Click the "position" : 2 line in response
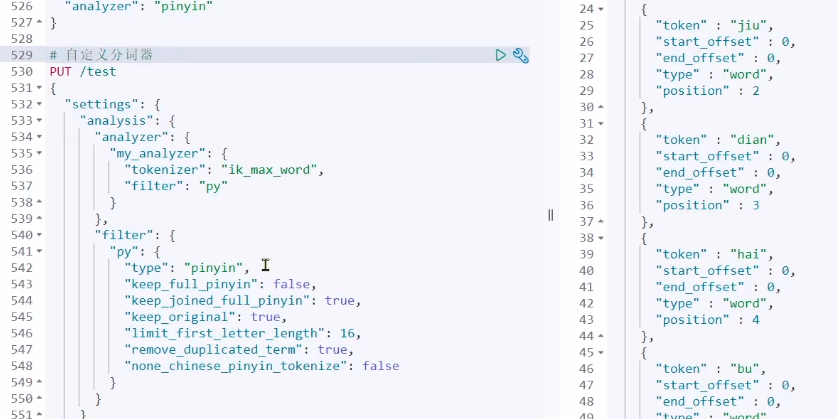The height and width of the screenshot is (419, 837). [707, 91]
